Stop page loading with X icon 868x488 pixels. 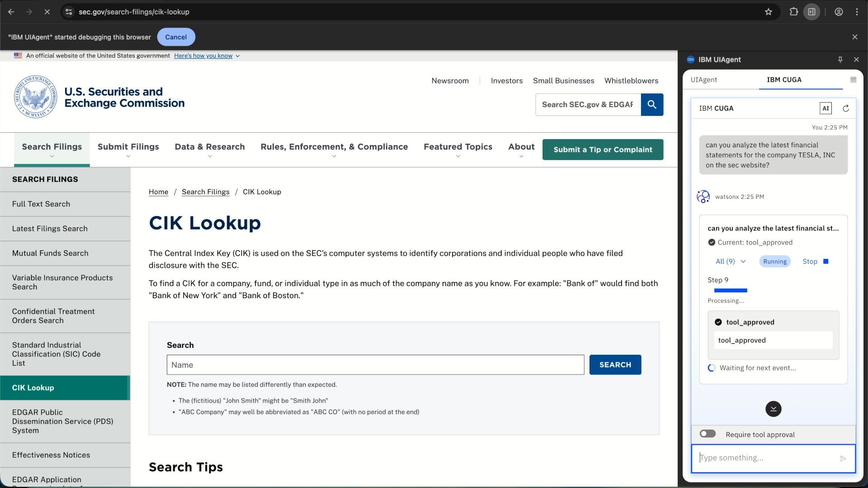click(x=47, y=12)
